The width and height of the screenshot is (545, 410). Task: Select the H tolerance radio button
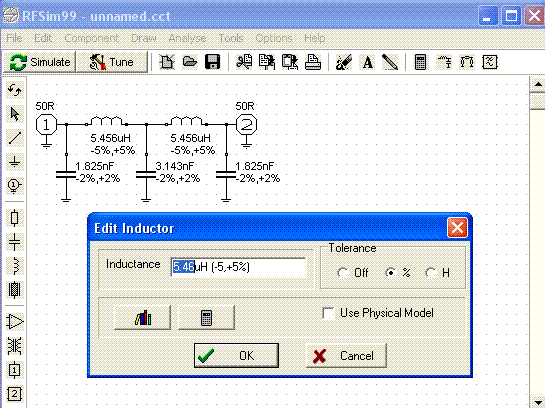(431, 273)
